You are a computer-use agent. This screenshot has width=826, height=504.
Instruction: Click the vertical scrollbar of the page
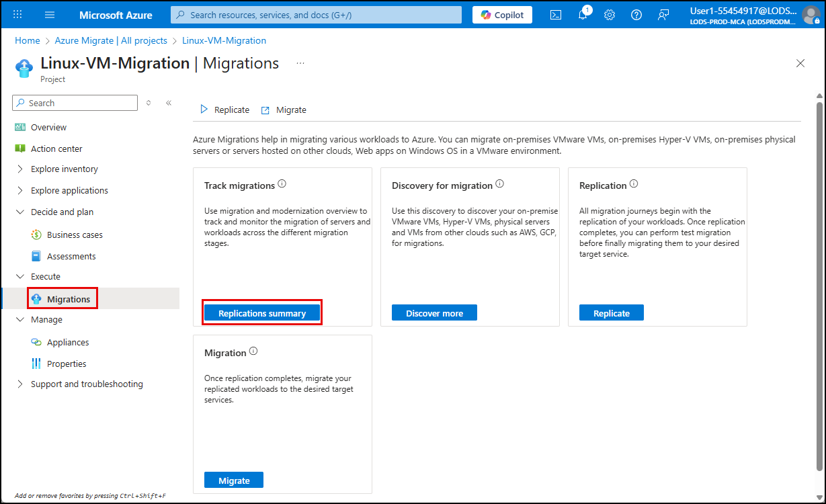pyautogui.click(x=819, y=287)
